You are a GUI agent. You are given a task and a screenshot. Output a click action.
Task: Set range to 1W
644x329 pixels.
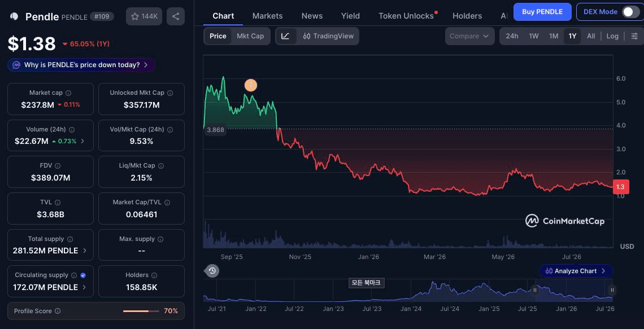click(533, 36)
